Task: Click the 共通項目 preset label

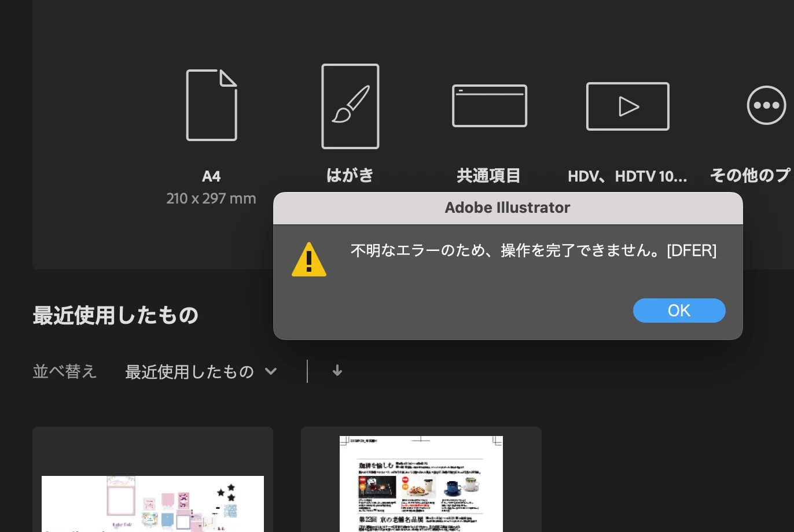Action: [489, 175]
